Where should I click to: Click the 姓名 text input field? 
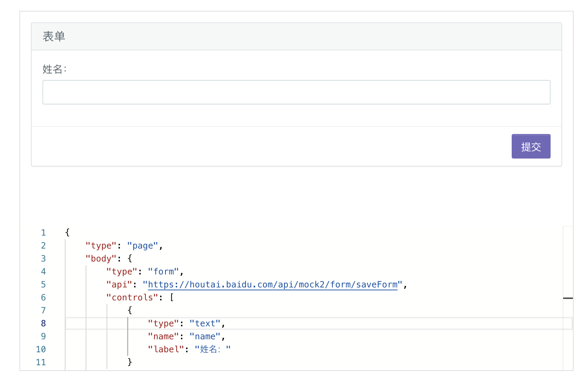pos(296,92)
